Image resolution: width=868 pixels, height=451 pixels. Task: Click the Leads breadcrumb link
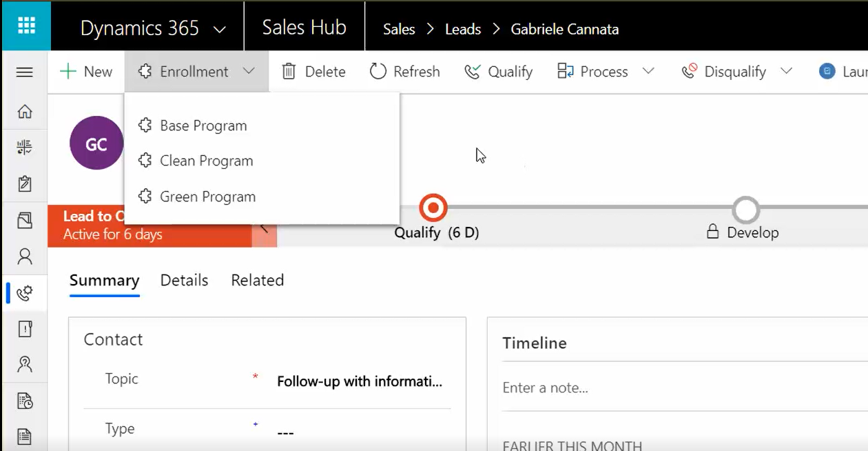[462, 29]
